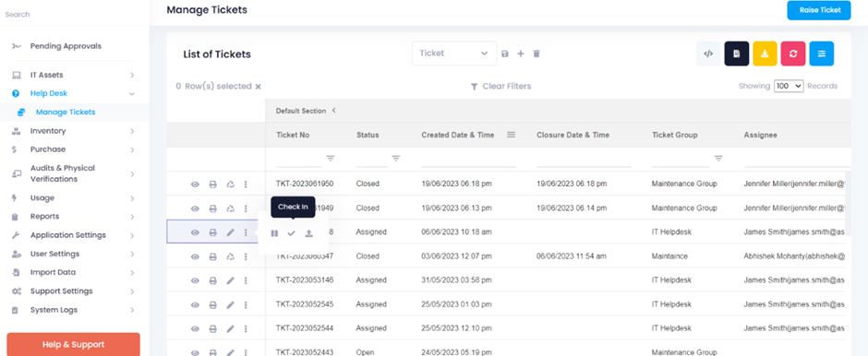Image resolution: width=868 pixels, height=356 pixels.
Task: Click the Closure Date & Time filter field
Action: coord(584,160)
